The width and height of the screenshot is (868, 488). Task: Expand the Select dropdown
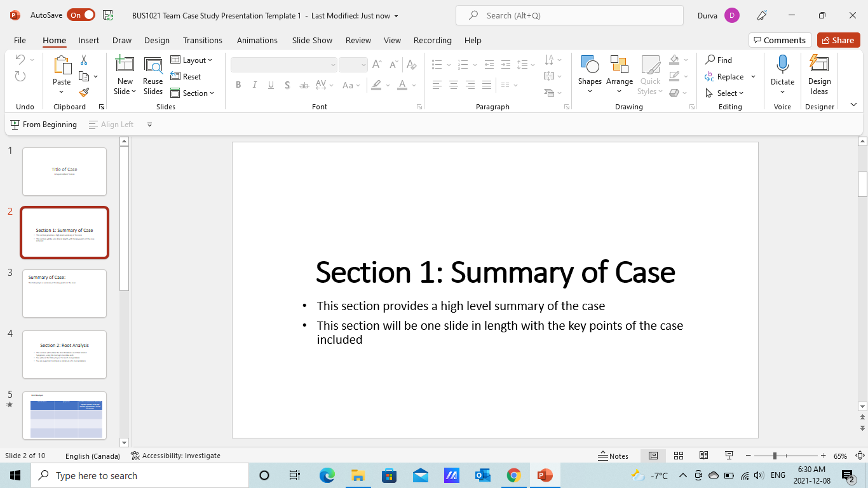pos(725,93)
